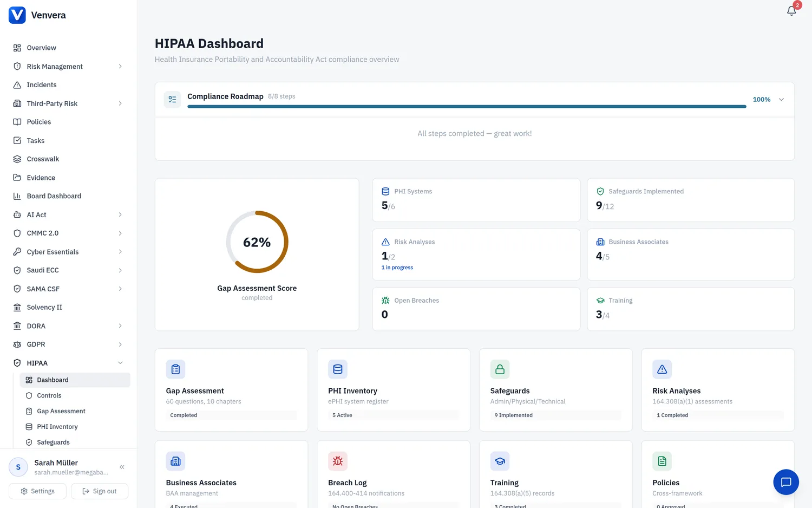Collapse sidebar with double-chevron icon
This screenshot has height=508, width=812.
point(122,467)
